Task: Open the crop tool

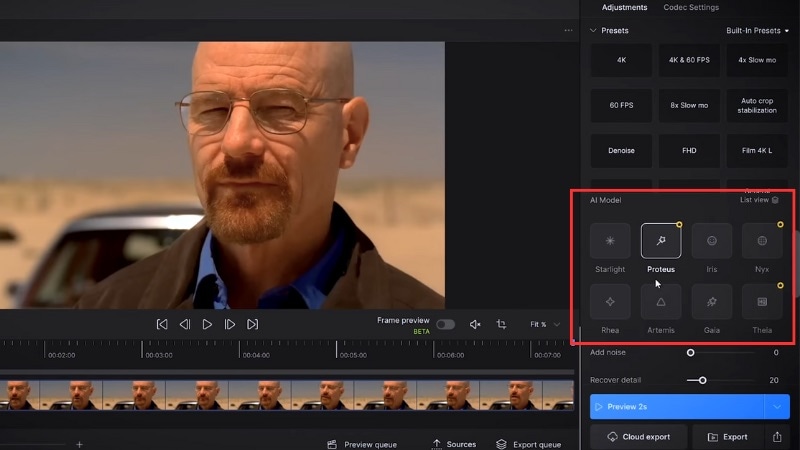Action: (501, 324)
